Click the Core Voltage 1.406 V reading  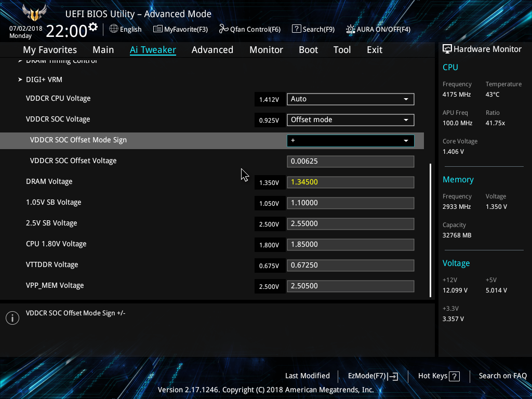(x=453, y=152)
